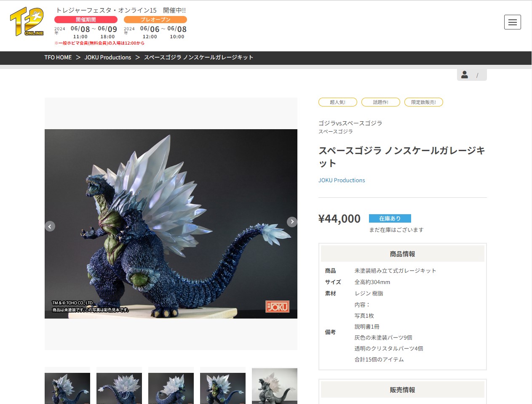Click the レジン 樹脂 material value
Image resolution: width=532 pixels, height=404 pixels.
tap(369, 293)
